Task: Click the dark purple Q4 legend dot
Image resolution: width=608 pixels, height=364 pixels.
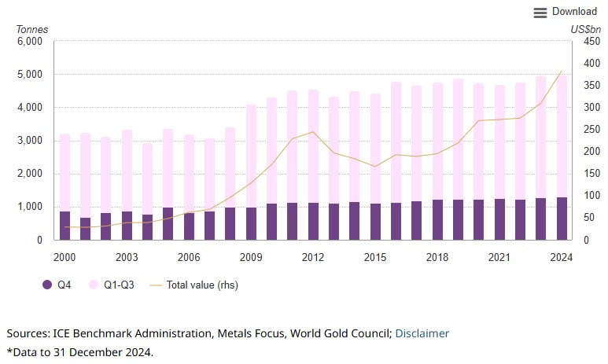Action: point(45,285)
